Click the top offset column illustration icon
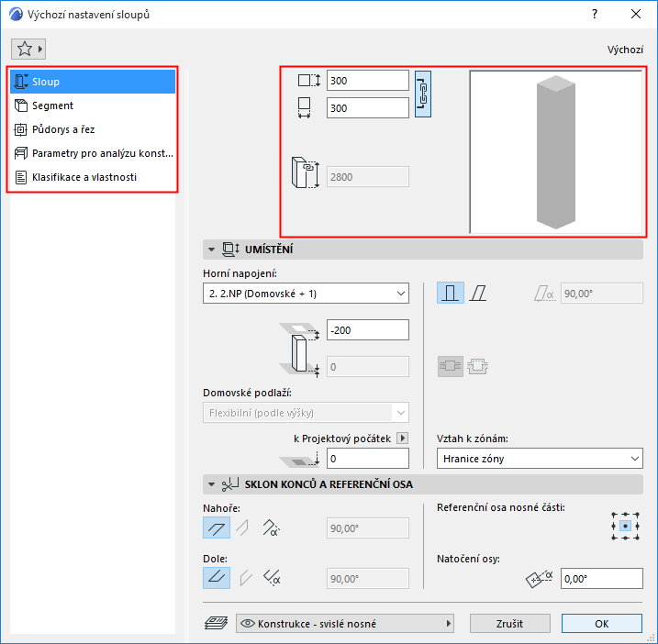The height and width of the screenshot is (644, 658). click(x=299, y=350)
